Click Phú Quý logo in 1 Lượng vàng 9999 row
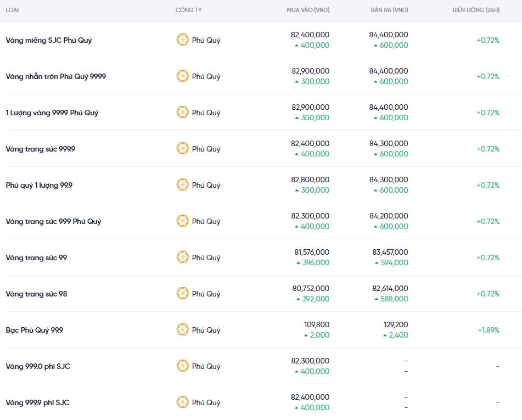This screenshot has width=522, height=420. coord(182,113)
